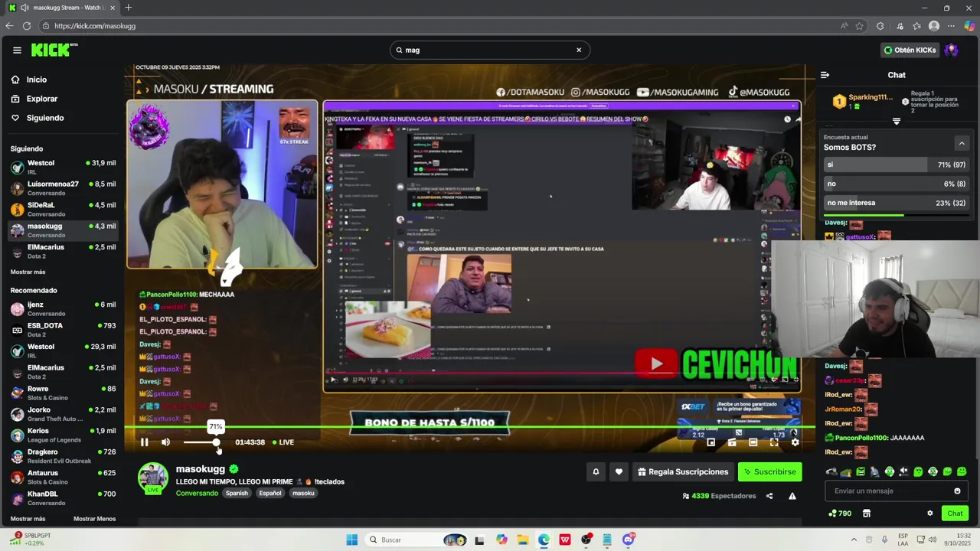The image size is (980, 551).
Task: Toggle theater mode
Action: 753,442
